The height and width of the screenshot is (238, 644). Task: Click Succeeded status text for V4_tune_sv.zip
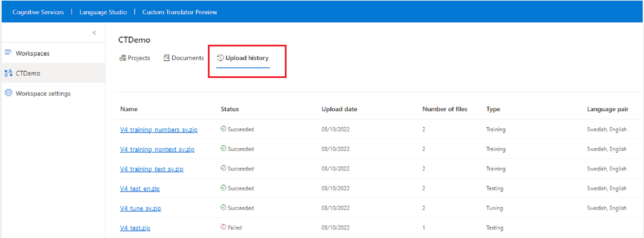(241, 208)
